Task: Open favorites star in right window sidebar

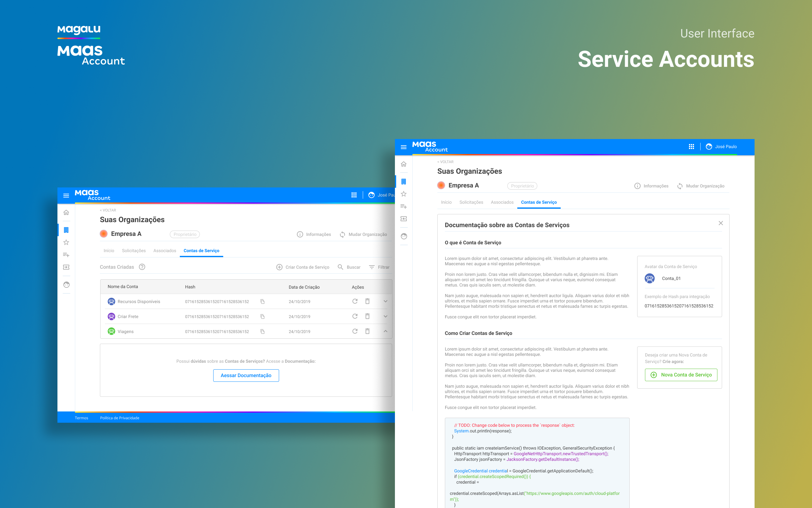Action: [403, 194]
